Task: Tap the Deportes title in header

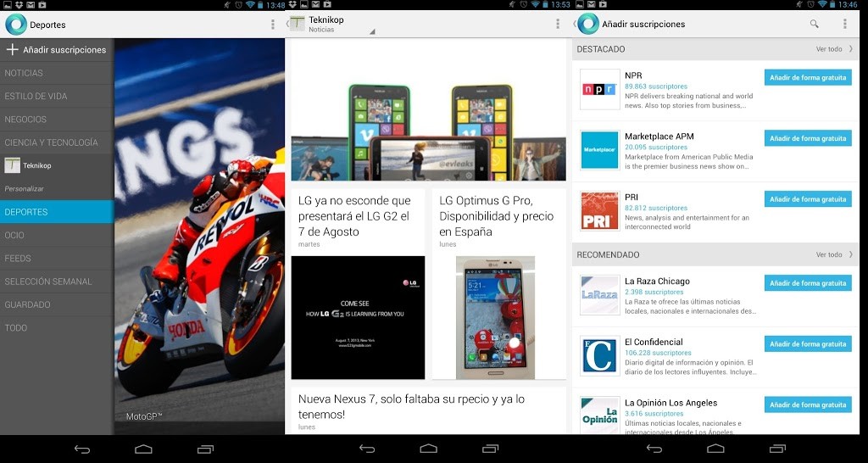Action: pyautogui.click(x=47, y=25)
